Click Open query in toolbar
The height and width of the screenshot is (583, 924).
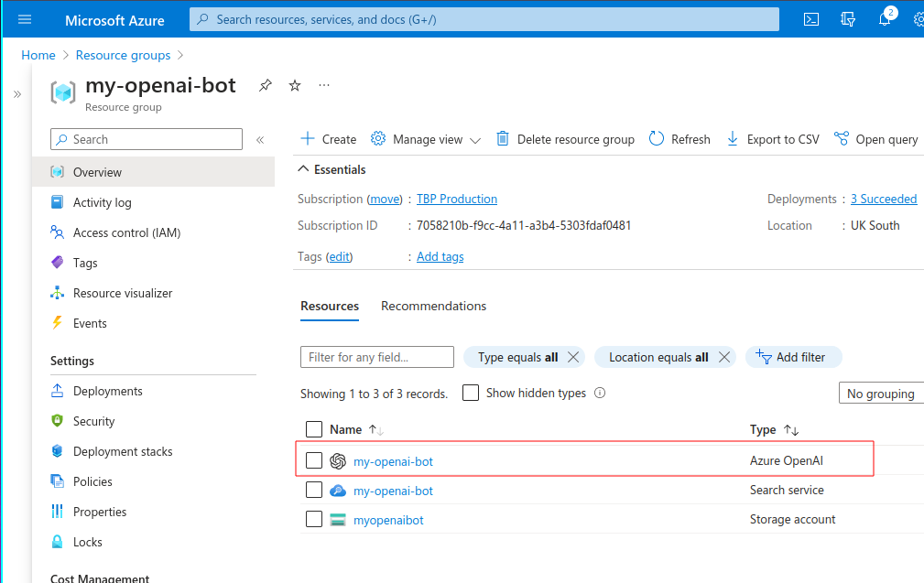(x=876, y=139)
